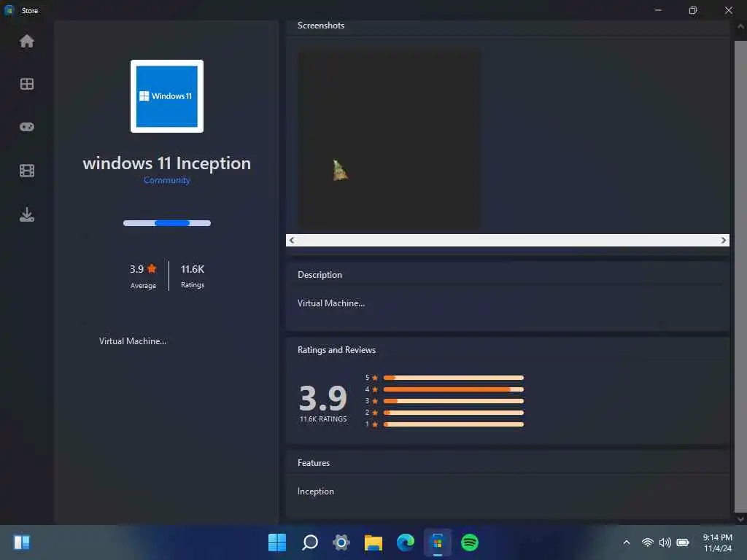The height and width of the screenshot is (560, 747).
Task: Click the Ratings and Reviews header
Action: 336,349
